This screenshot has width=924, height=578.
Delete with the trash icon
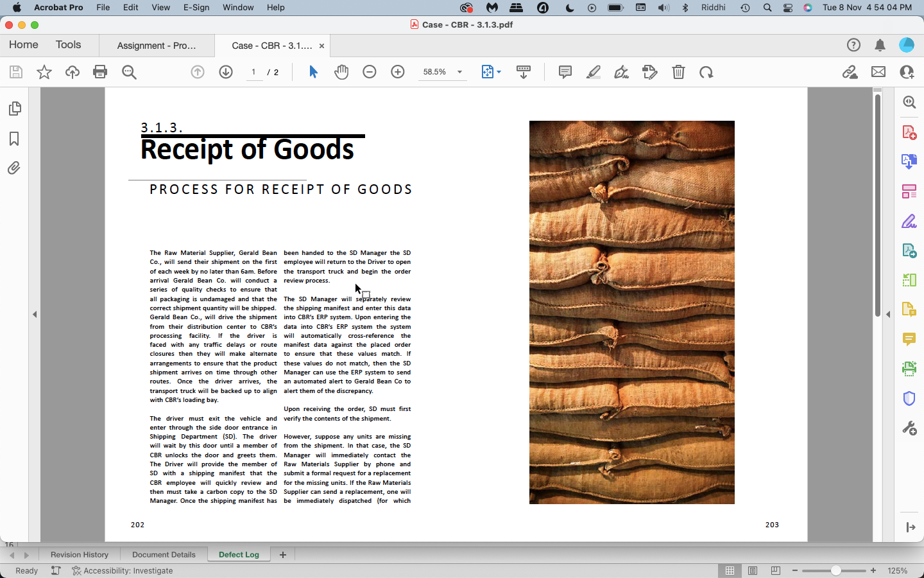678,72
